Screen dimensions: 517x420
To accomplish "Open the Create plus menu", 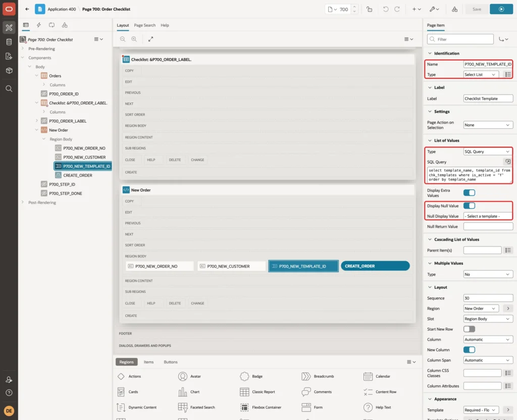I will [417, 9].
